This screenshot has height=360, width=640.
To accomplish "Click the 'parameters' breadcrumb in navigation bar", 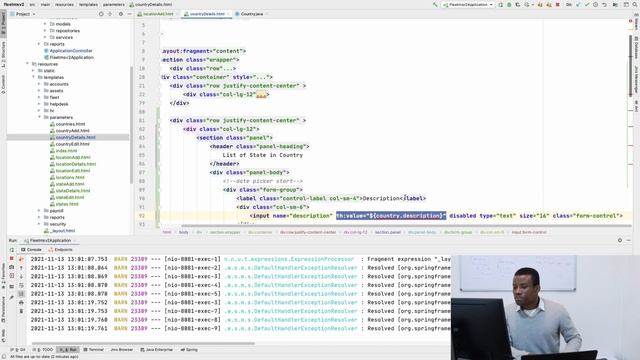I will (113, 4).
